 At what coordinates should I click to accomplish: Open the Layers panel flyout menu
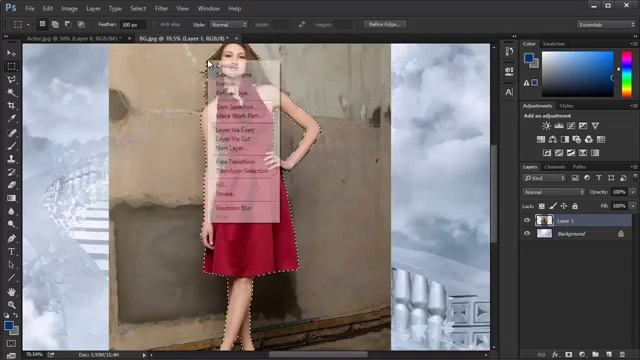pos(633,167)
